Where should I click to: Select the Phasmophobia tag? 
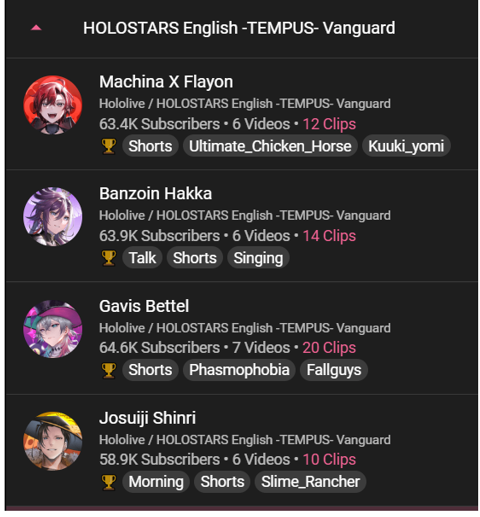pos(239,370)
